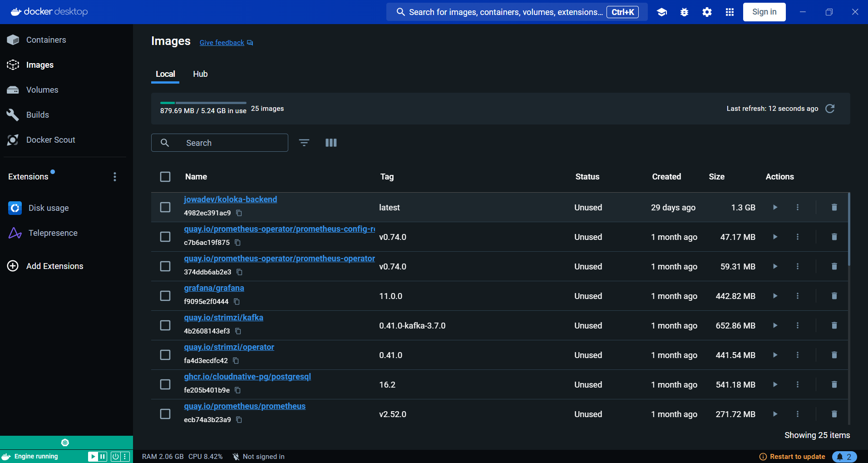Run the grafana/grafana image
This screenshot has height=463, width=868.
pyautogui.click(x=775, y=296)
